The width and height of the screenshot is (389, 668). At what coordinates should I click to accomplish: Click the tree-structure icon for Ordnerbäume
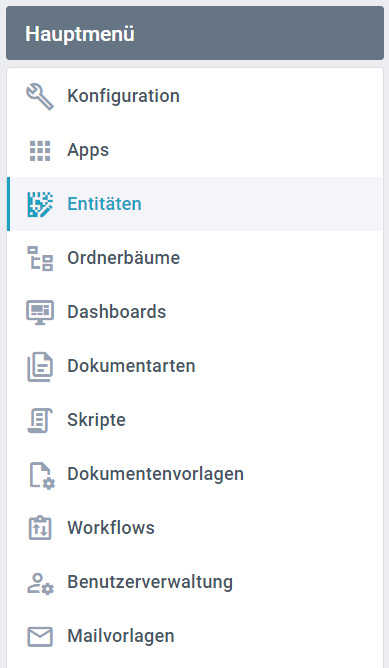tap(40, 258)
